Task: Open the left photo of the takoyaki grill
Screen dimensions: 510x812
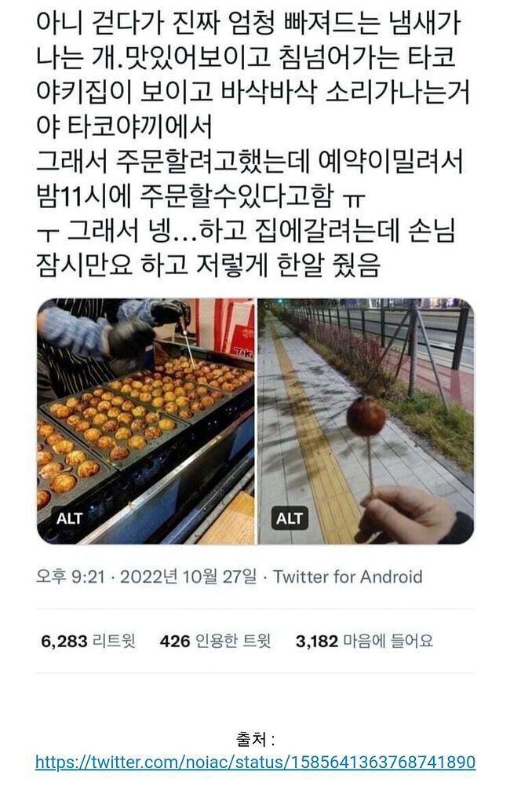Action: point(145,421)
